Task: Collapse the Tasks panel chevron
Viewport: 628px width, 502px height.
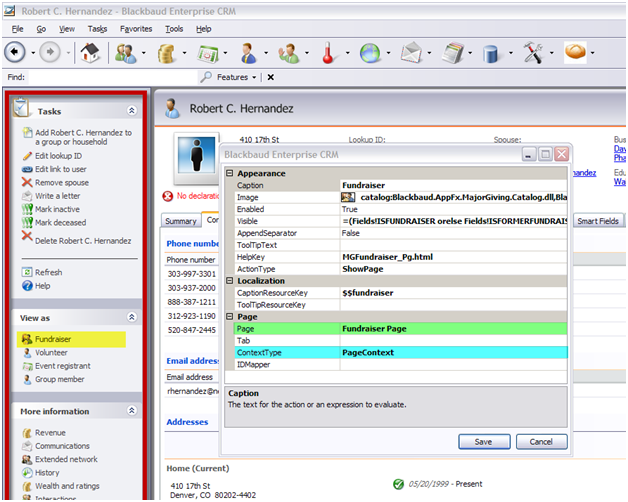Action: [x=132, y=111]
